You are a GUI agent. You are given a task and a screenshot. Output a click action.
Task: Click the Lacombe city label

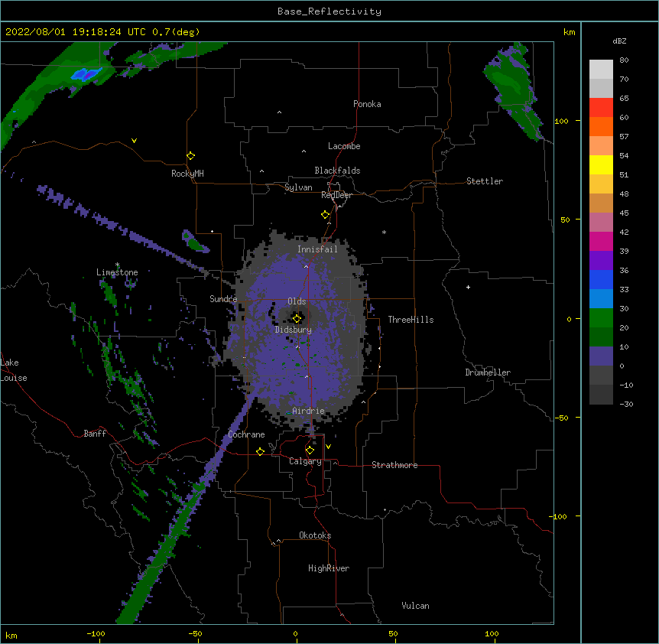(x=344, y=146)
